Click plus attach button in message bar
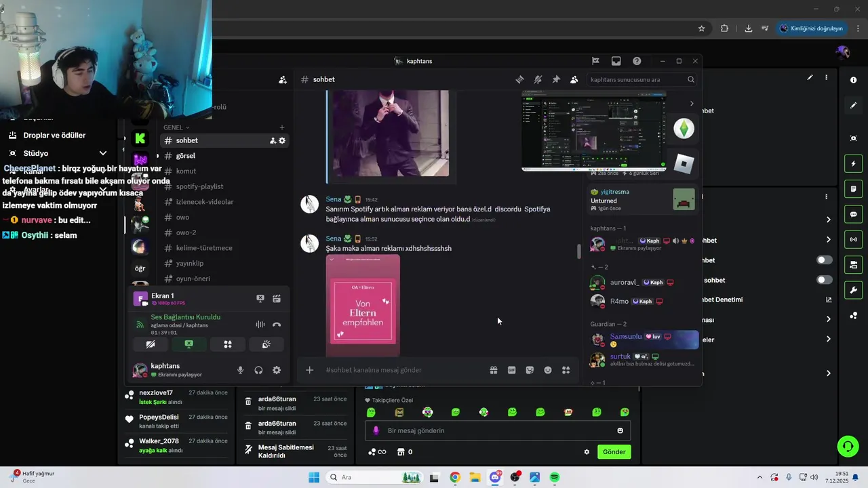The height and width of the screenshot is (488, 868). (309, 370)
